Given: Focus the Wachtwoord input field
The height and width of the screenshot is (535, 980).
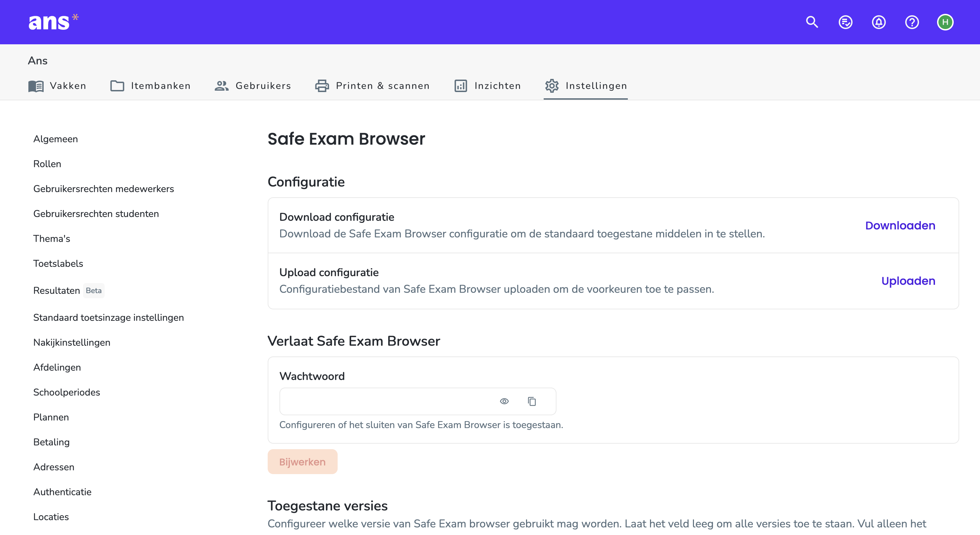Looking at the screenshot, I should [418, 401].
